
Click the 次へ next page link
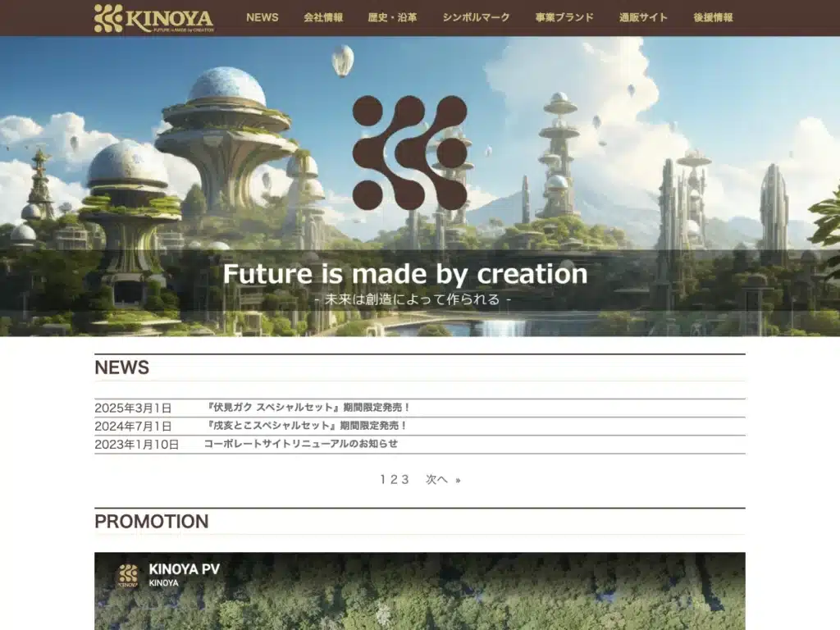(436, 479)
